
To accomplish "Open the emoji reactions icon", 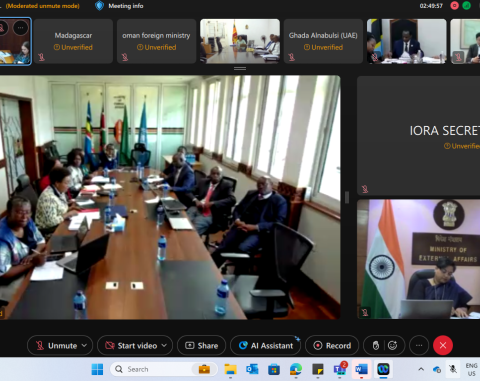I will (x=393, y=345).
